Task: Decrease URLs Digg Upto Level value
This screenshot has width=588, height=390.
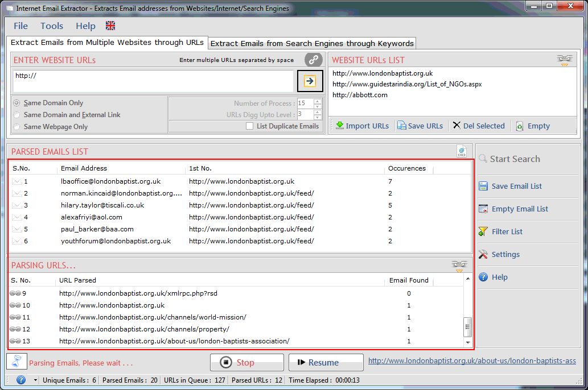Action: coord(318,117)
